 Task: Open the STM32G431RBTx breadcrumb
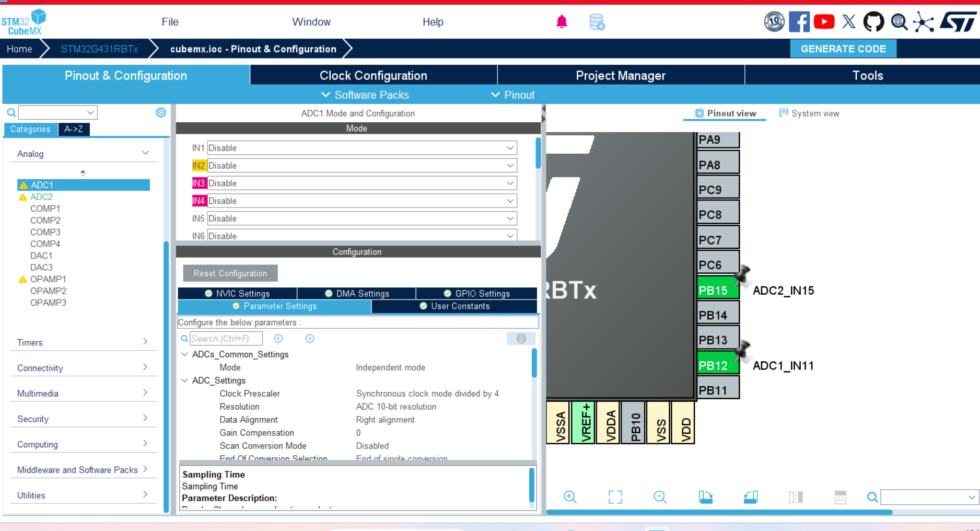99,49
